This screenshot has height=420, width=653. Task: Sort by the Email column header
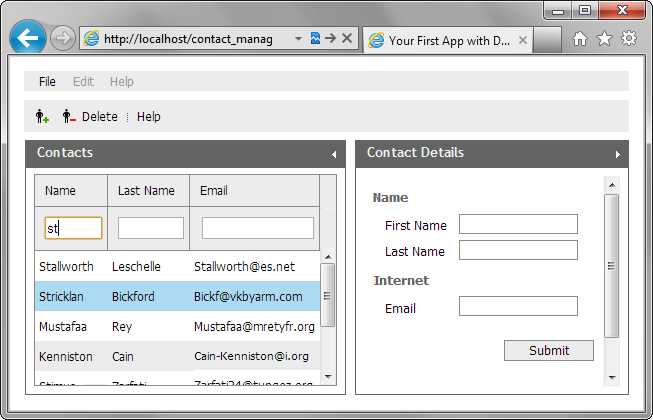coord(254,191)
